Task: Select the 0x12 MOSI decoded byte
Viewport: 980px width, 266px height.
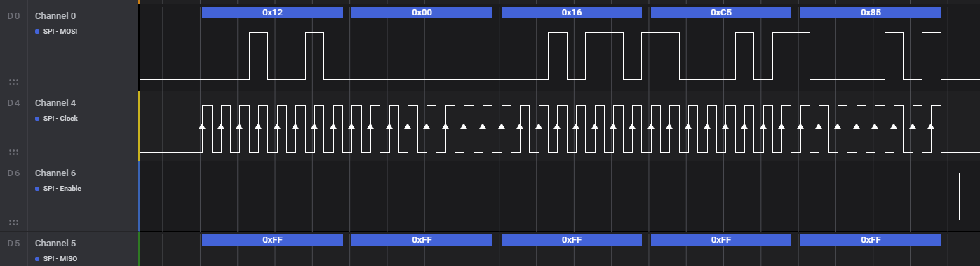Action: pyautogui.click(x=272, y=13)
